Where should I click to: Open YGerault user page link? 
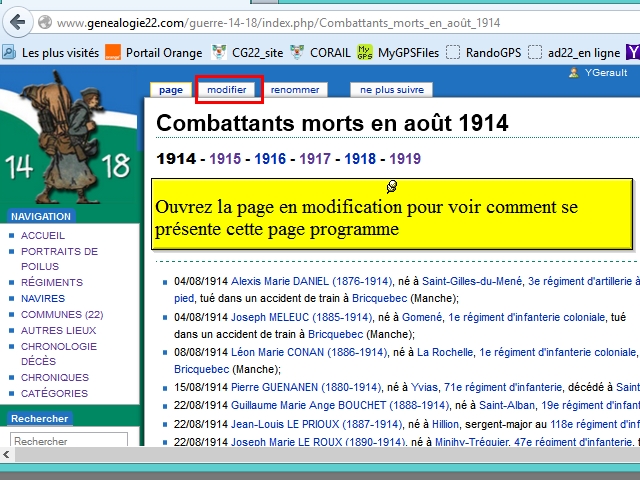point(606,73)
